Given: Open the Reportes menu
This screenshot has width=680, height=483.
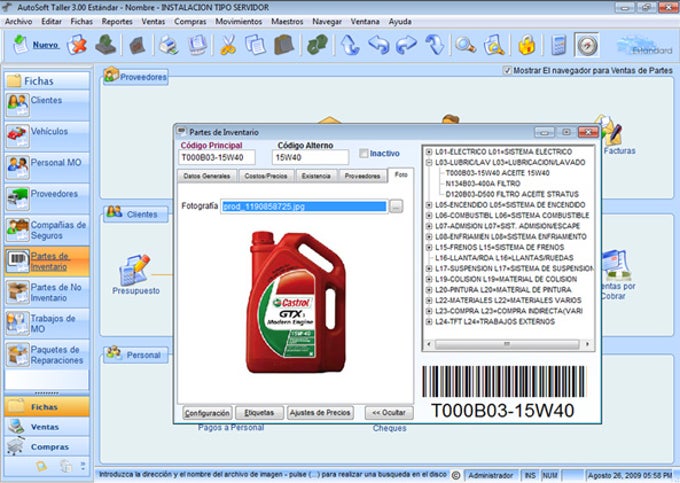Looking at the screenshot, I should coord(117,21).
